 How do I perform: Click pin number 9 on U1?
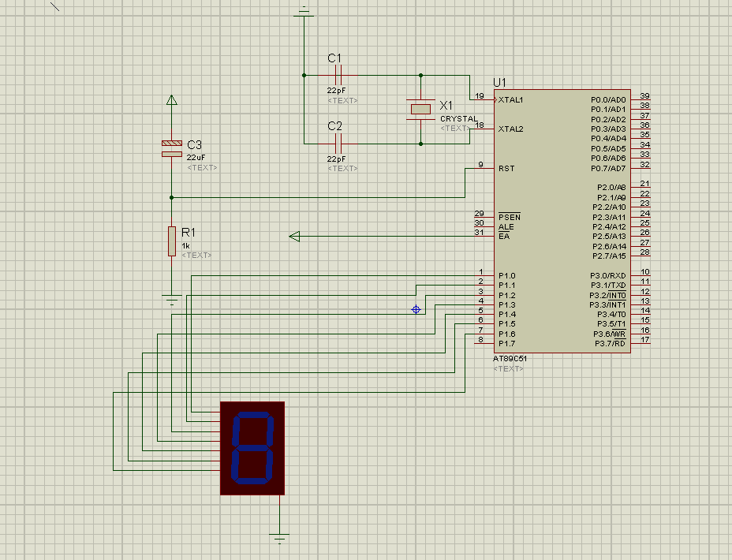point(481,165)
